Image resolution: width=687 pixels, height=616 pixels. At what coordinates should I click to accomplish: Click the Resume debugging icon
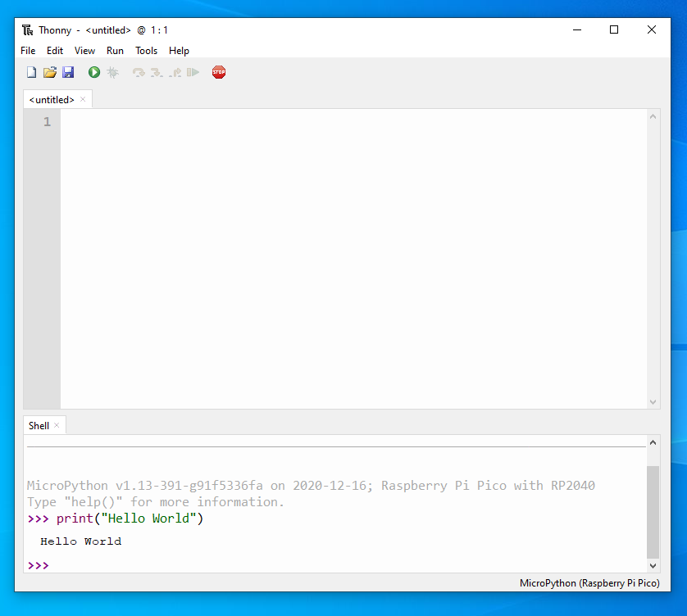click(x=193, y=72)
